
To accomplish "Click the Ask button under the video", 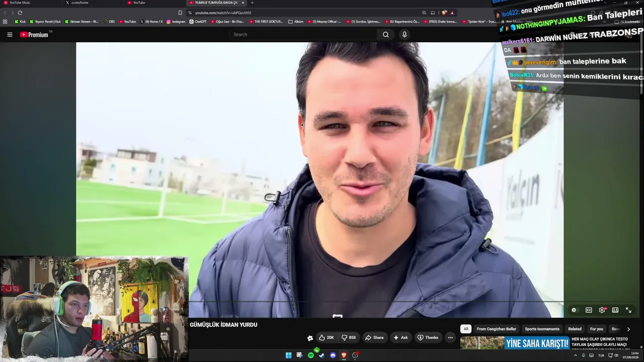I will (400, 337).
